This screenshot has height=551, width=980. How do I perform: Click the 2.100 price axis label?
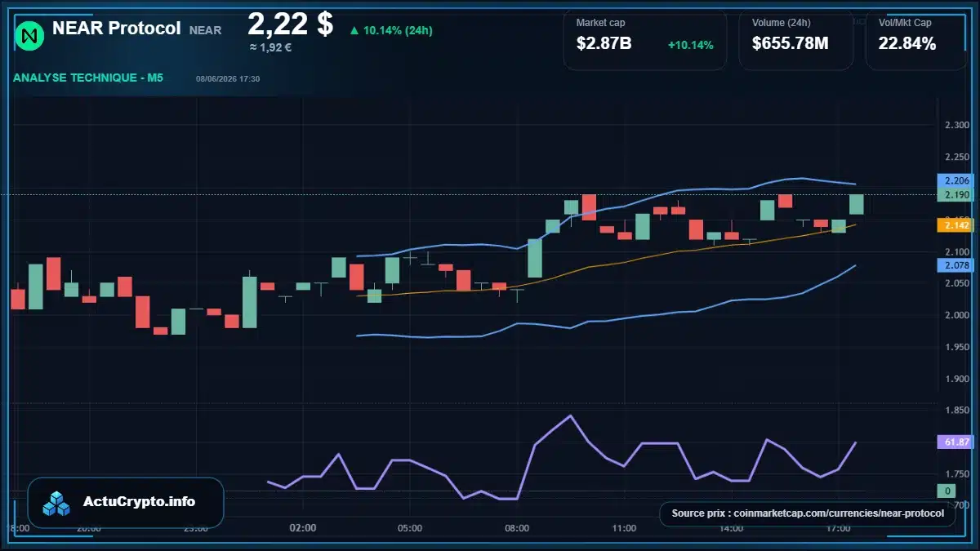956,252
